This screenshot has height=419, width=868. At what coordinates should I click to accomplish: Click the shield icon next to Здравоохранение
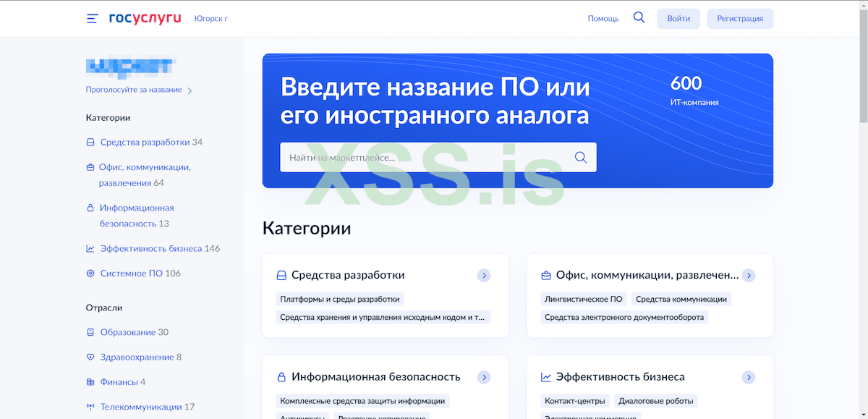(x=90, y=357)
